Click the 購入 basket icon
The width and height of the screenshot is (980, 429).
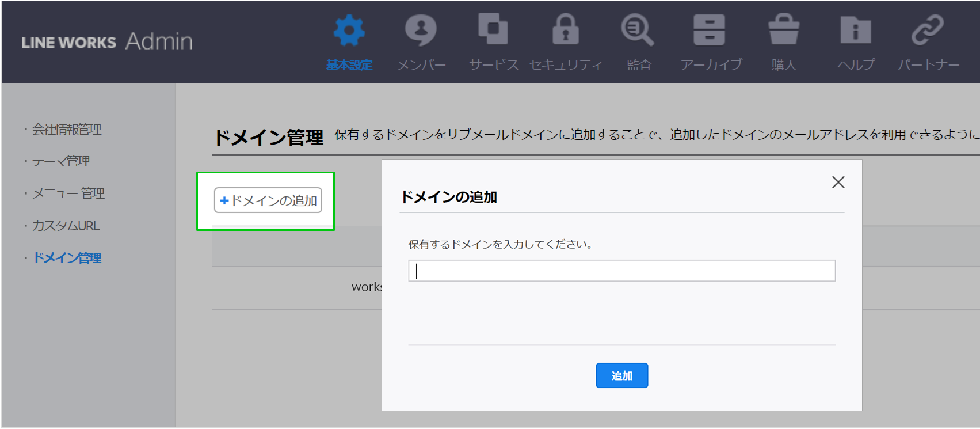783,30
